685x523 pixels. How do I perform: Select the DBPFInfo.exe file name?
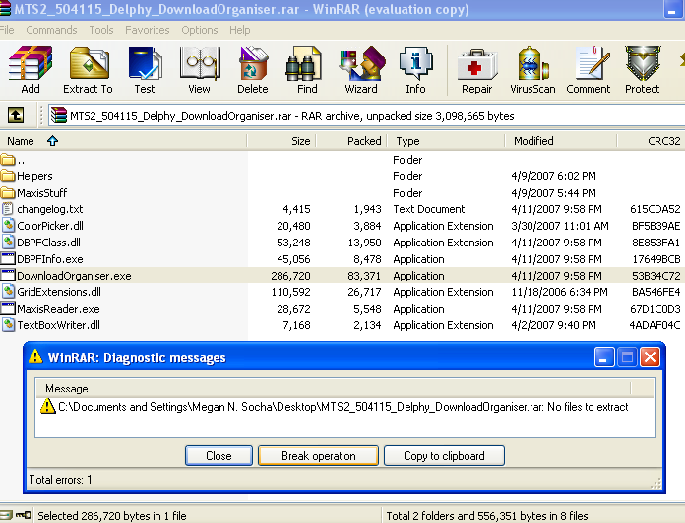click(50, 259)
